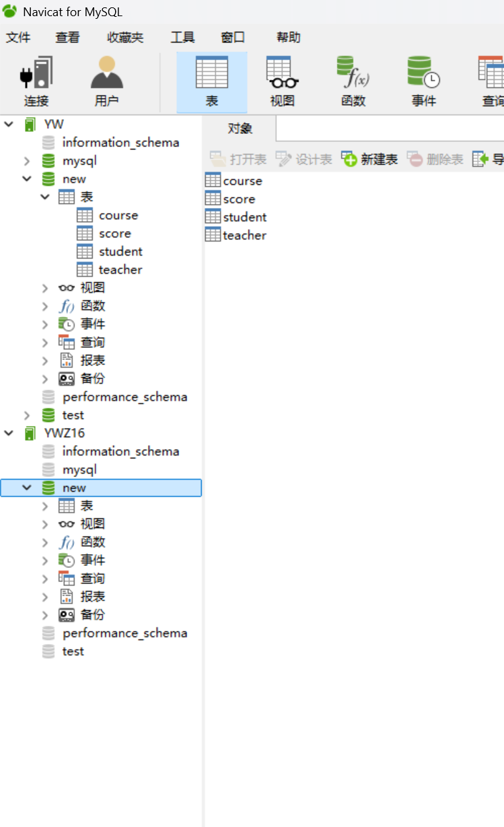Select course table in the tree
Image resolution: width=504 pixels, height=827 pixels.
click(118, 215)
